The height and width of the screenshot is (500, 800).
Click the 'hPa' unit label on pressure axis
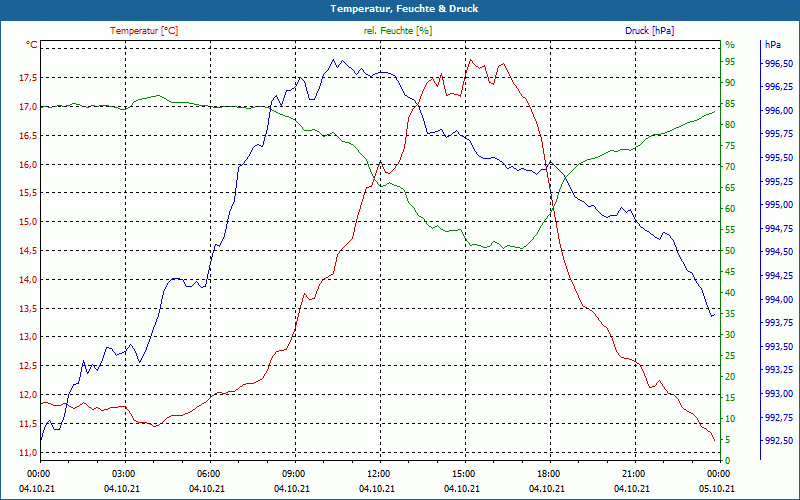click(x=773, y=45)
